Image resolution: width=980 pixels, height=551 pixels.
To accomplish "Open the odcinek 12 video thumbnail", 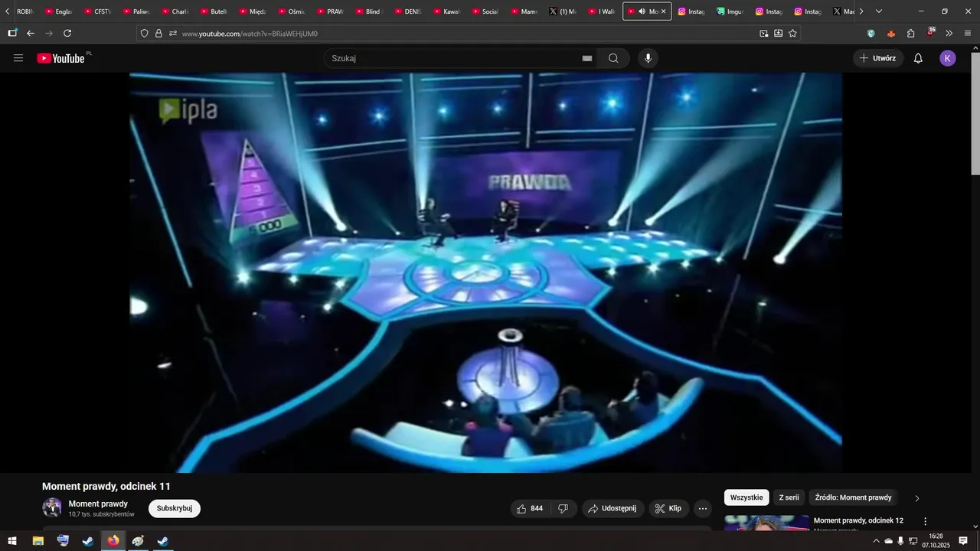I will (x=766, y=523).
